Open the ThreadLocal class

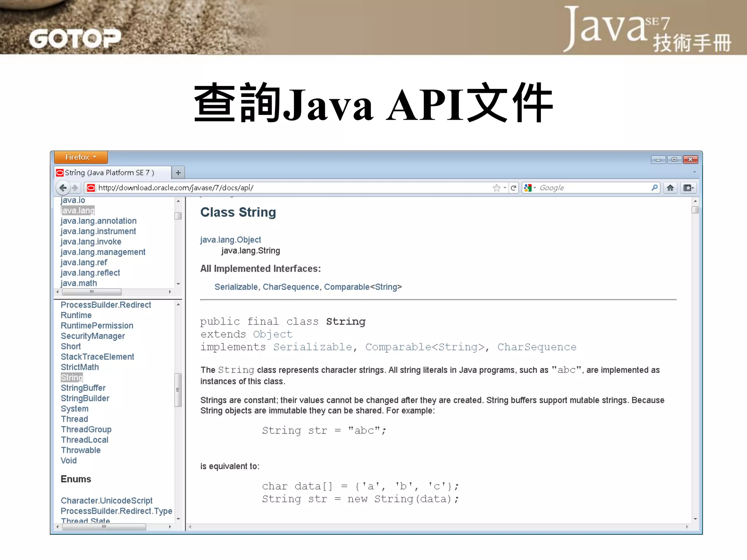[85, 440]
